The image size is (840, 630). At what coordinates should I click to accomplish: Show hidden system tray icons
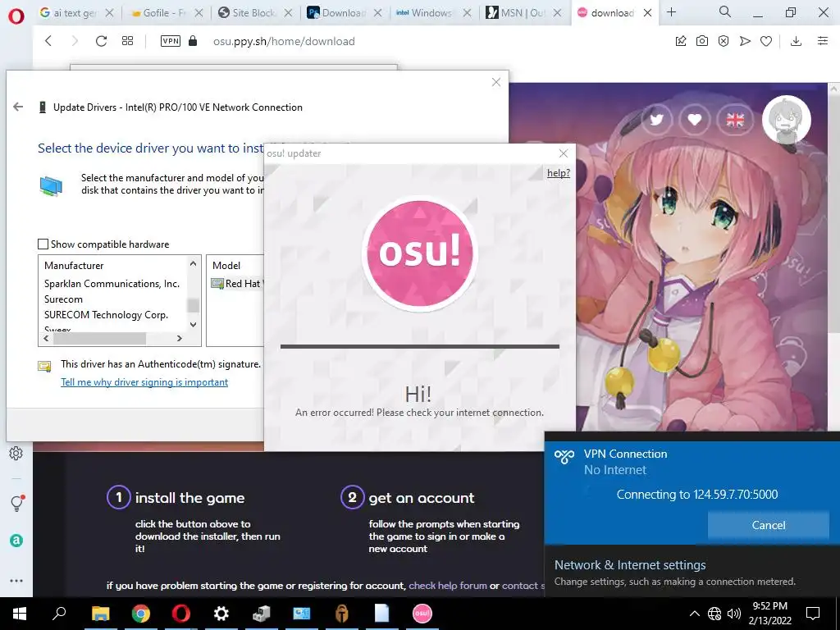point(694,614)
